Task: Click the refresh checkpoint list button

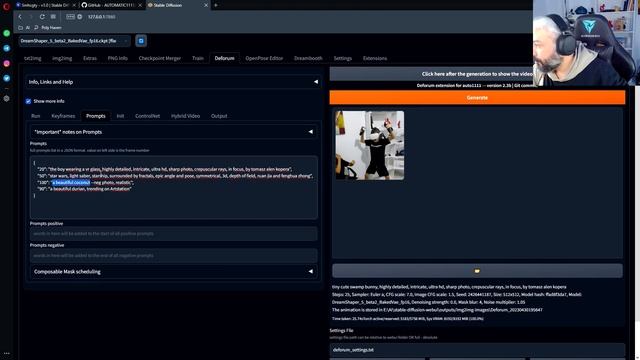Action: coord(141,41)
